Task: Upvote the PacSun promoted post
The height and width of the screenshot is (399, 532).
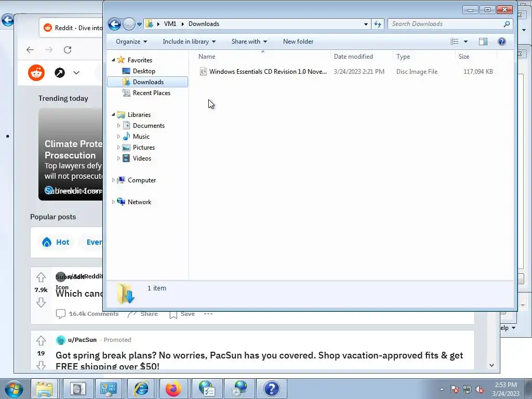Action: pos(41,340)
